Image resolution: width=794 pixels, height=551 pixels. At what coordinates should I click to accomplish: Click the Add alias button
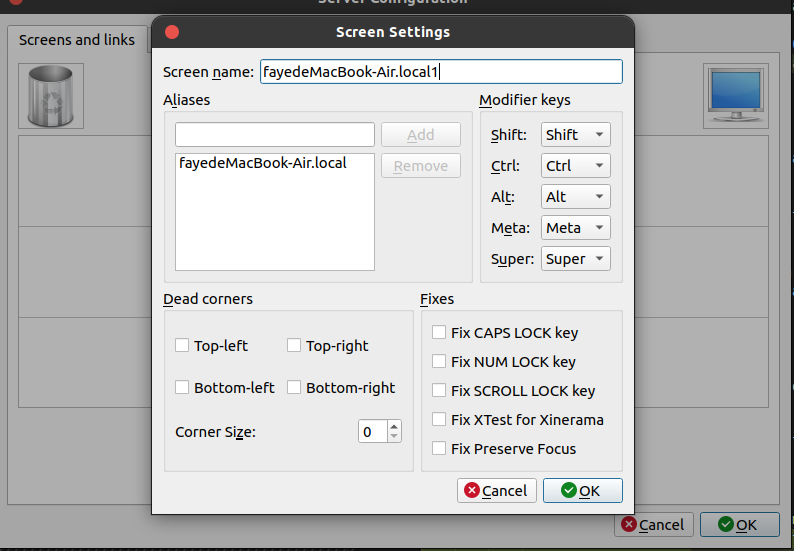[421, 135]
